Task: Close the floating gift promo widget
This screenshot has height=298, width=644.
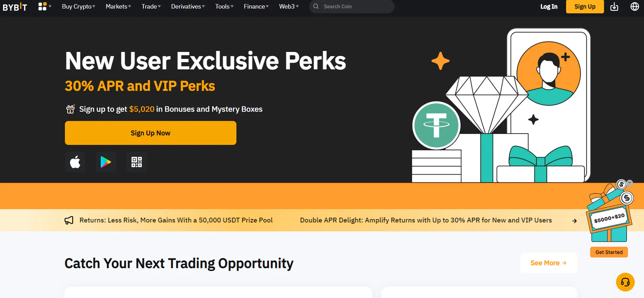Action: [x=630, y=183]
